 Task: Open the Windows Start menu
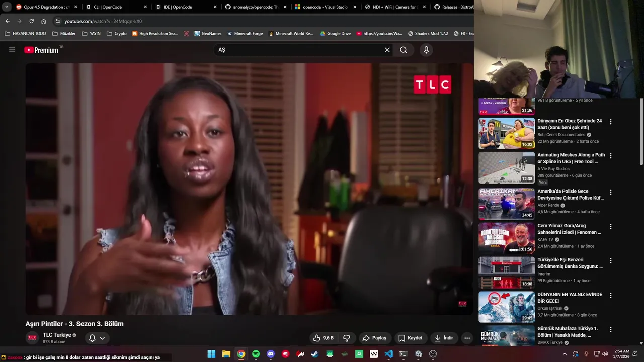tap(211, 354)
